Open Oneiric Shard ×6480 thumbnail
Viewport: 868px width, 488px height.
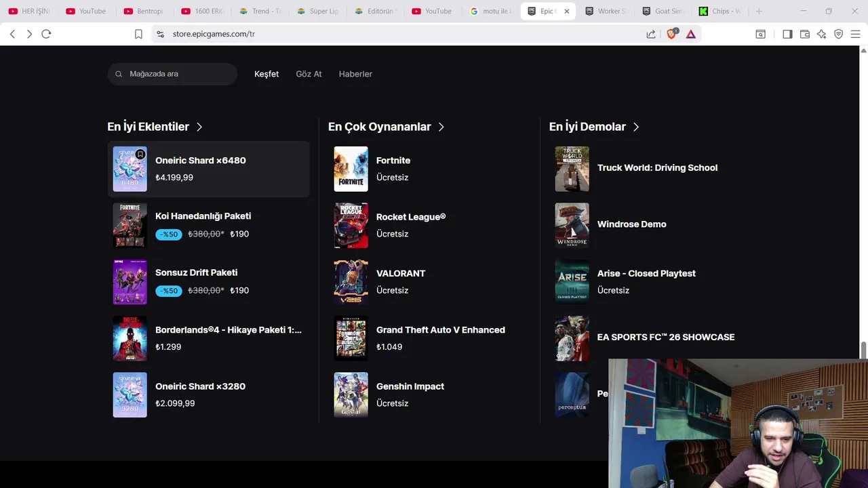(130, 169)
